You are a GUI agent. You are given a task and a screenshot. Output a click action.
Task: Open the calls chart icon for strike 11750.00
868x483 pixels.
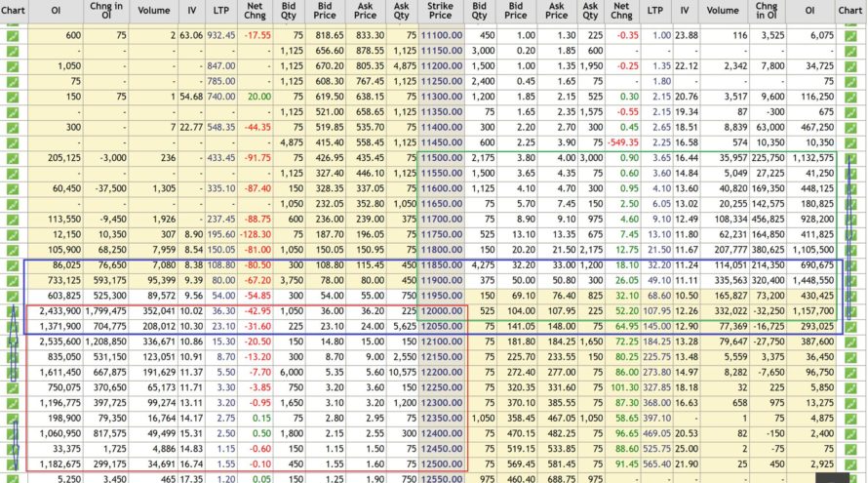tap(12, 235)
